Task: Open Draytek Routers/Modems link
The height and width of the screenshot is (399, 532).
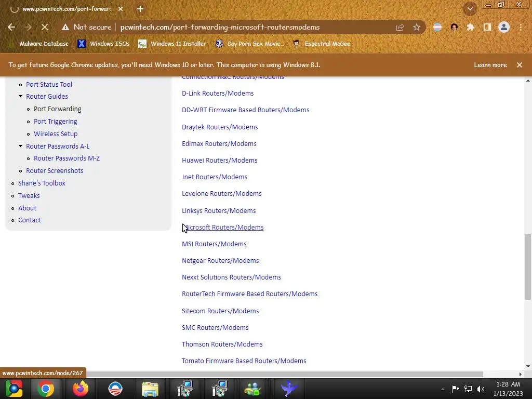Action: point(220,127)
